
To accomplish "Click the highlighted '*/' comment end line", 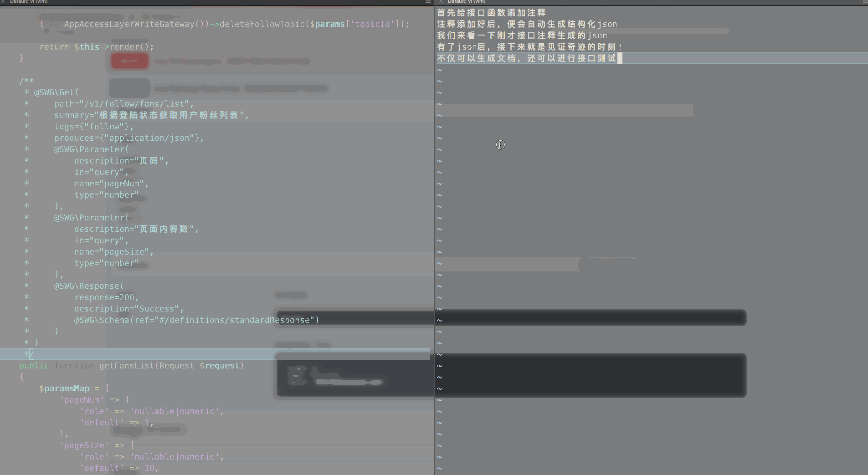I will (215, 354).
